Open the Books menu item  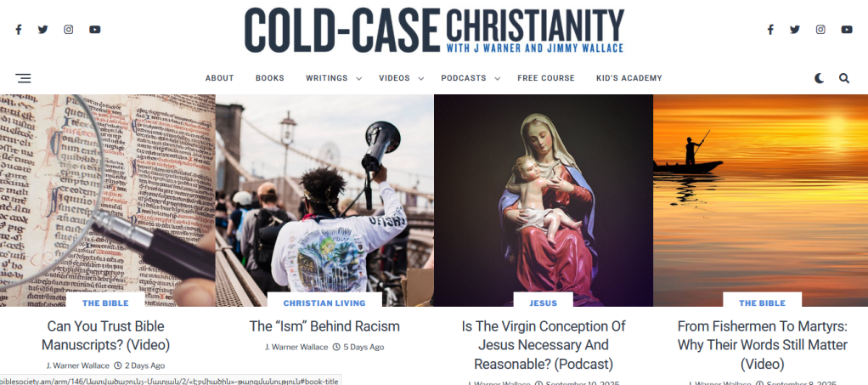tap(269, 78)
